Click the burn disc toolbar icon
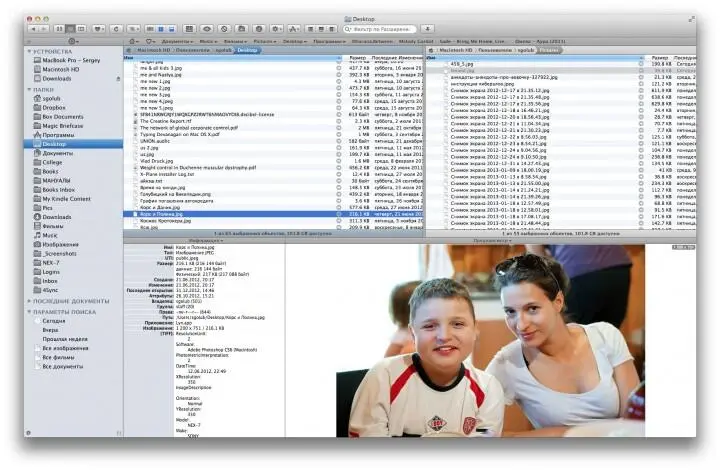The height and width of the screenshot is (470, 720). (x=259, y=29)
